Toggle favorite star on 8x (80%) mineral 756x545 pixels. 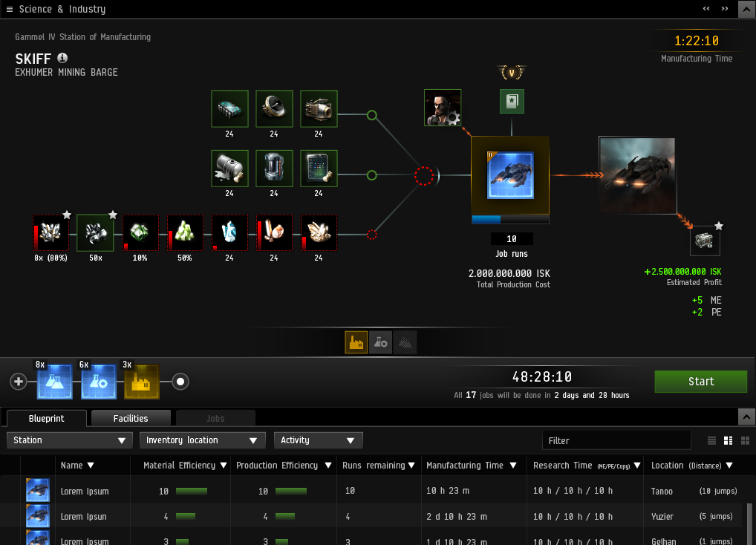tap(67, 215)
